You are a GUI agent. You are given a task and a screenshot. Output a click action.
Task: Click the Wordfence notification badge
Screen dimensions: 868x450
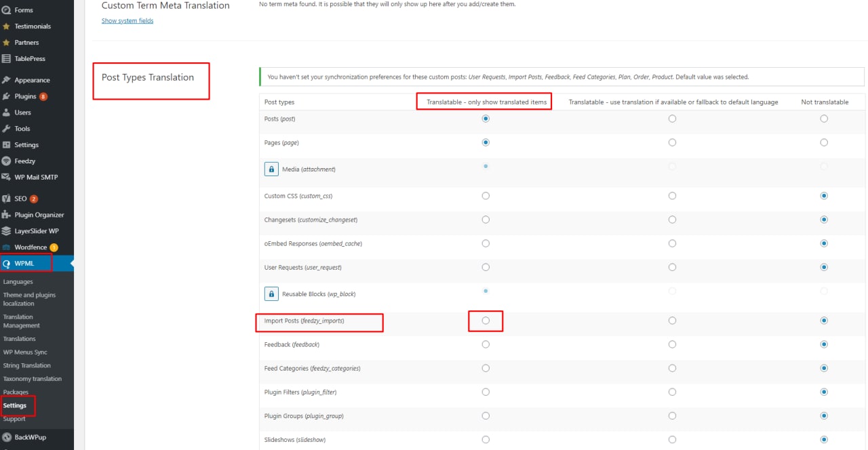pyautogui.click(x=54, y=248)
